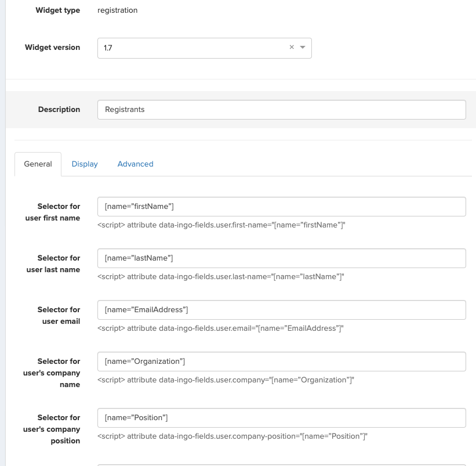The width and height of the screenshot is (476, 466).
Task: Select the General tab
Action: pos(38,164)
